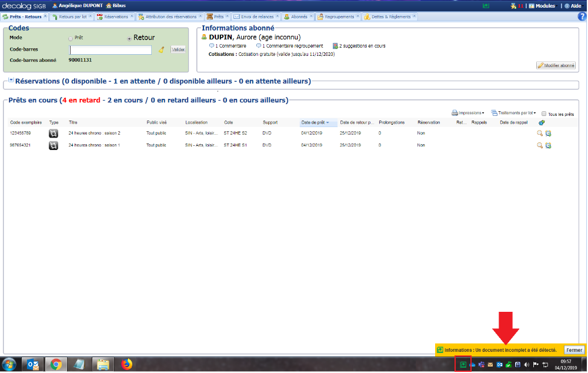Open the Impressions dropdown arrow
This screenshot has width=588, height=373.
[483, 112]
